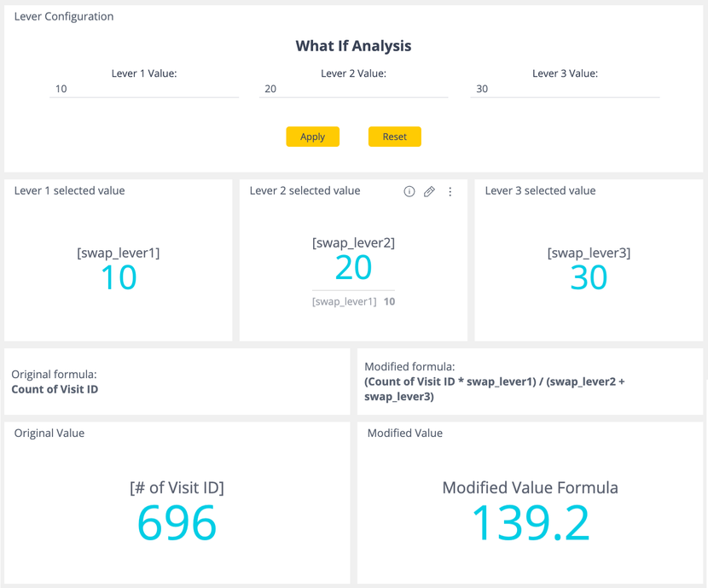The image size is (708, 588).
Task: Focus the Lever 2 Value input field
Action: (353, 89)
